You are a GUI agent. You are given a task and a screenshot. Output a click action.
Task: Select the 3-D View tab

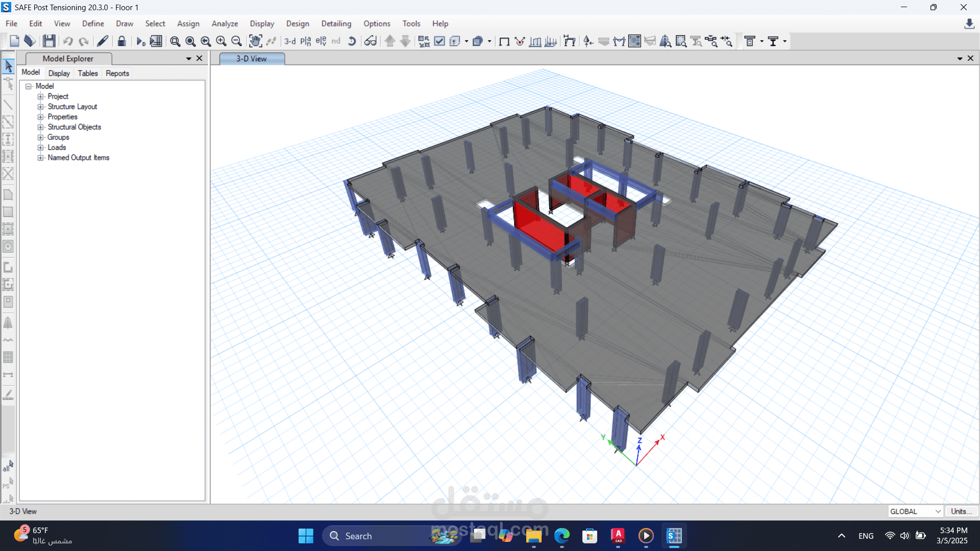[252, 59]
